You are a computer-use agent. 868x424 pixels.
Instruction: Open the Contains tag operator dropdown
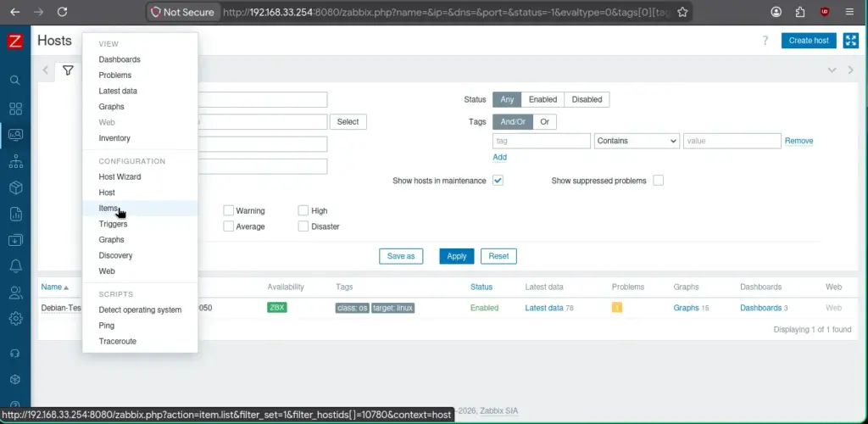pyautogui.click(x=637, y=141)
